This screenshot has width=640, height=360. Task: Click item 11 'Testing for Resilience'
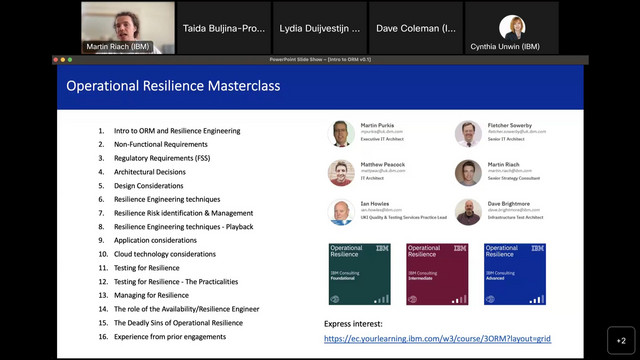click(x=147, y=268)
